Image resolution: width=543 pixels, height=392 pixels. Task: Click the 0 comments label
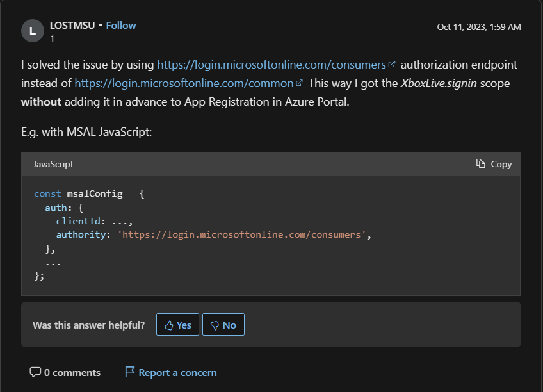click(x=72, y=372)
